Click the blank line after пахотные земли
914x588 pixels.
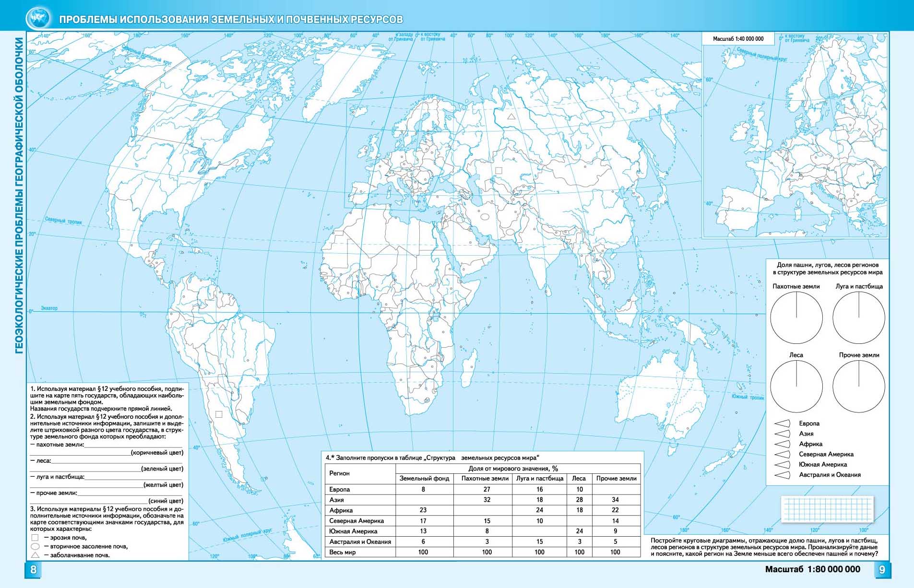(133, 445)
